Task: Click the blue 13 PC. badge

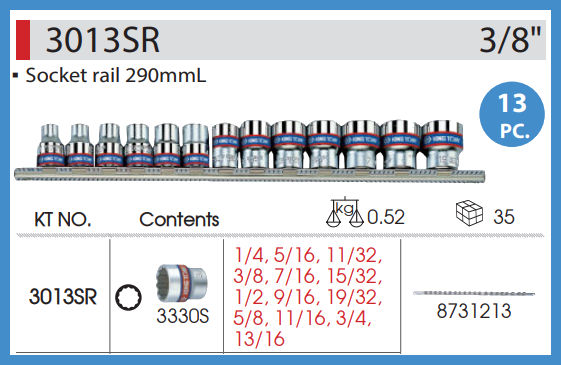Action: point(512,114)
